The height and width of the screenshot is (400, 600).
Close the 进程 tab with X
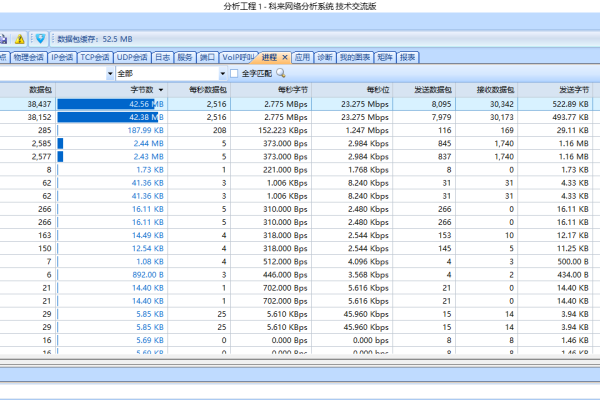[x=285, y=58]
